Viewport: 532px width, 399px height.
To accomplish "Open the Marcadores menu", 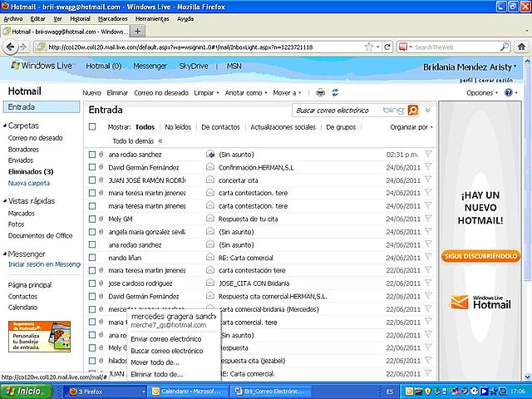I will pos(113,18).
